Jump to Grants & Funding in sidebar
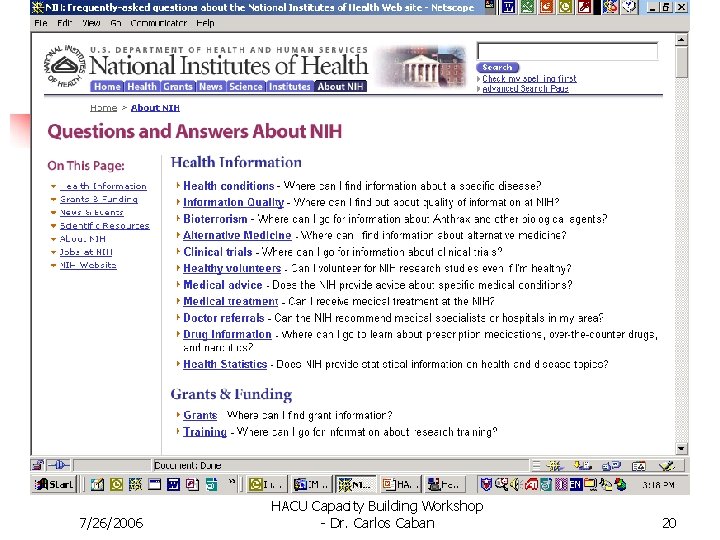 click(x=99, y=199)
